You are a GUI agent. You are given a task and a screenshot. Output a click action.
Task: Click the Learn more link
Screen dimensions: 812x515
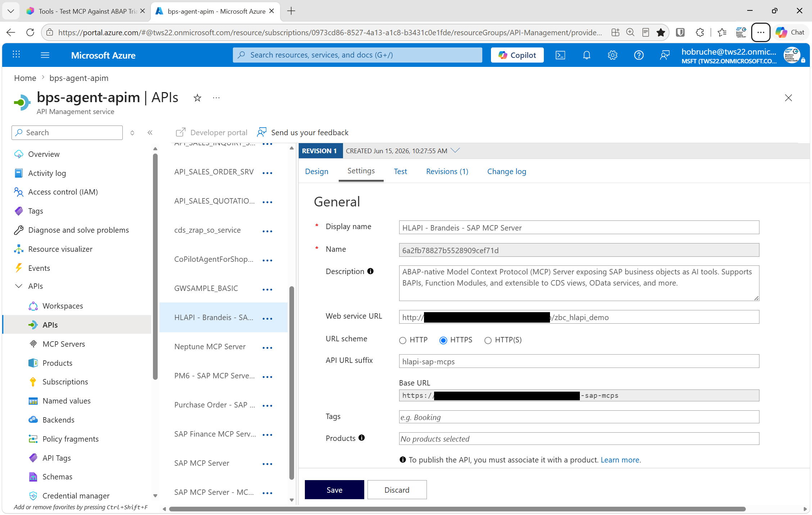tap(620, 460)
